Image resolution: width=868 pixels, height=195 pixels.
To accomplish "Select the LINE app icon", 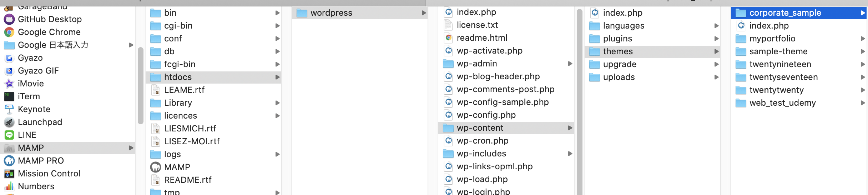I will coord(9,135).
